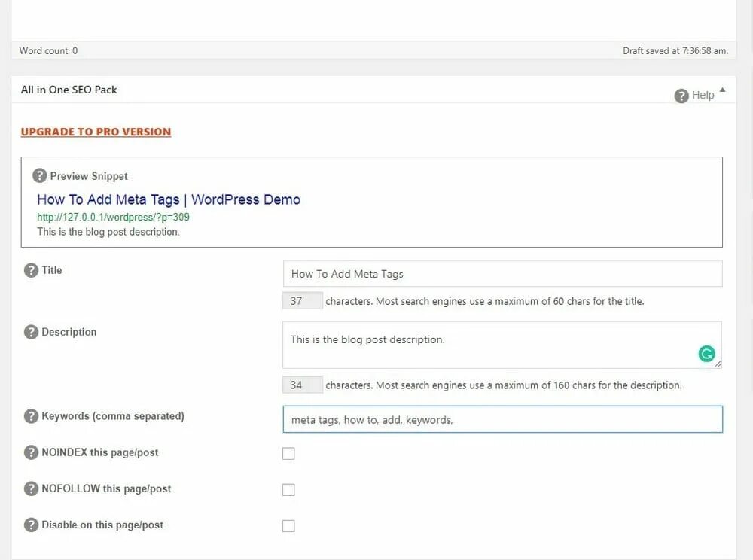Click help icon beside Keywords label
Image resolution: width=753 pixels, height=560 pixels.
coord(31,416)
